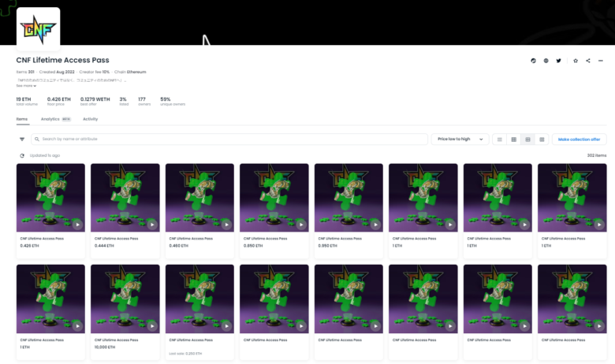Open the 0.444 ETH pass thumbnail

click(125, 198)
